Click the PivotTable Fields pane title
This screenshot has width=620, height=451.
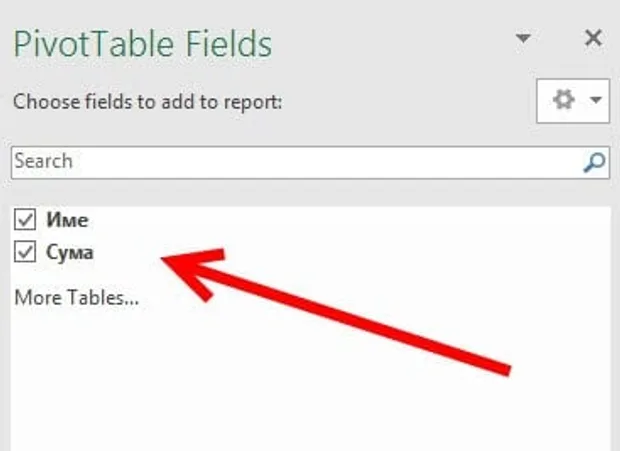click(143, 43)
